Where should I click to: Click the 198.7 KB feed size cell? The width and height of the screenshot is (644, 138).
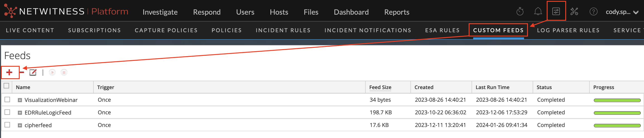pos(381,113)
